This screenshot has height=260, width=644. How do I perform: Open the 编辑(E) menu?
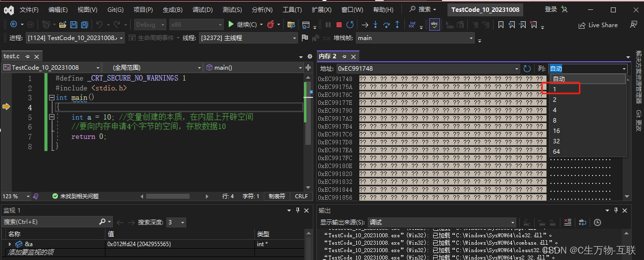click(x=58, y=10)
